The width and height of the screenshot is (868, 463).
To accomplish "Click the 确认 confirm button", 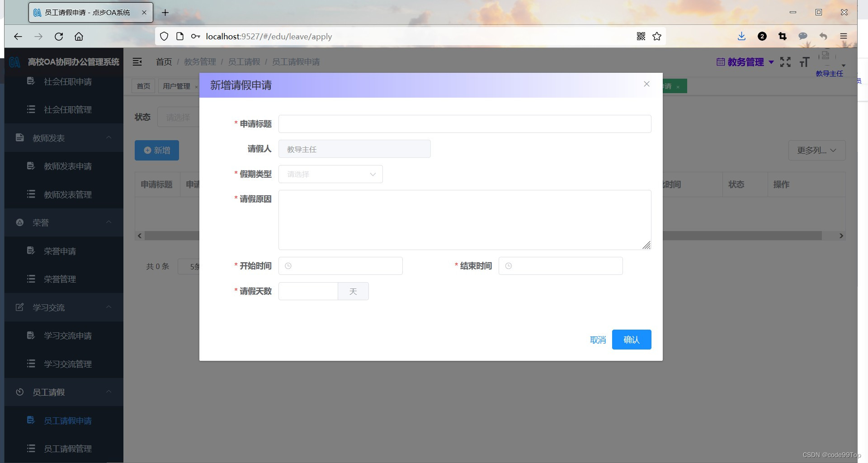I will [631, 340].
